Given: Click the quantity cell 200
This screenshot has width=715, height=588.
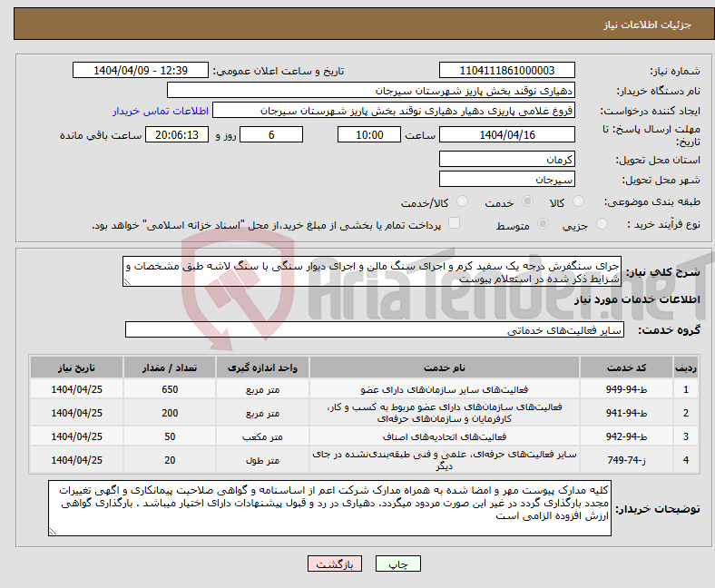Looking at the screenshot, I should click(170, 413).
